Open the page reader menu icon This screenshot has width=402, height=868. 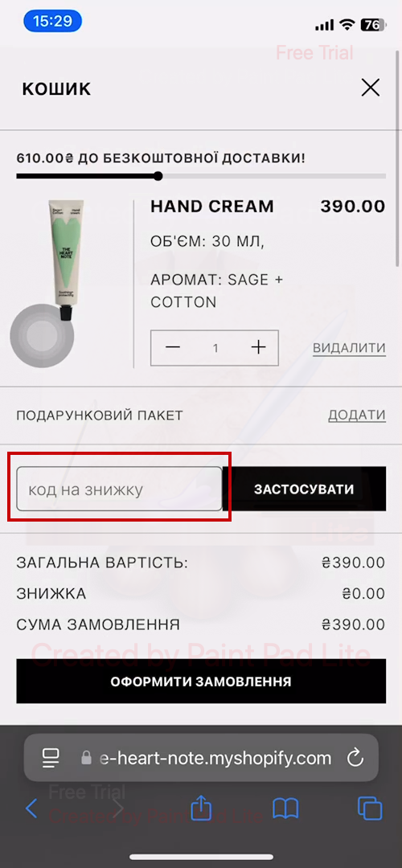51,758
